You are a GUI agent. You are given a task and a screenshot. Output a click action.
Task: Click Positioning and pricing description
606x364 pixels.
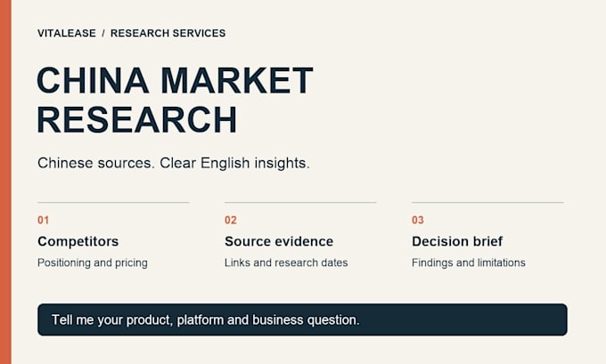[x=93, y=263]
